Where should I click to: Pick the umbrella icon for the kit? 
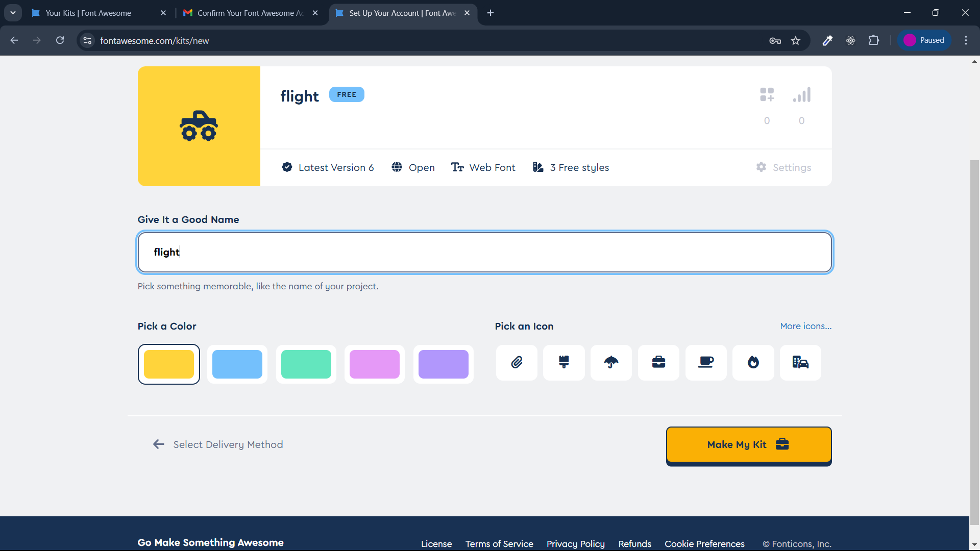tap(611, 363)
